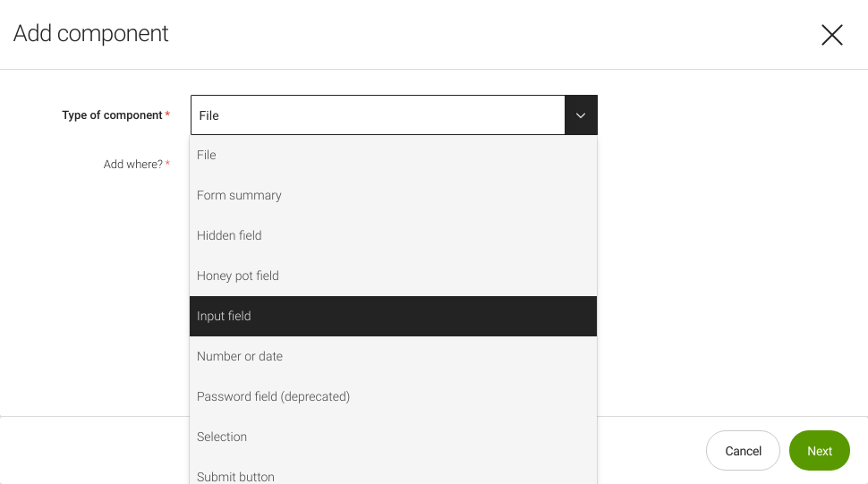Screen dimensions: 868x484
Task: Click the Type of component field showing File
Action: click(x=378, y=115)
